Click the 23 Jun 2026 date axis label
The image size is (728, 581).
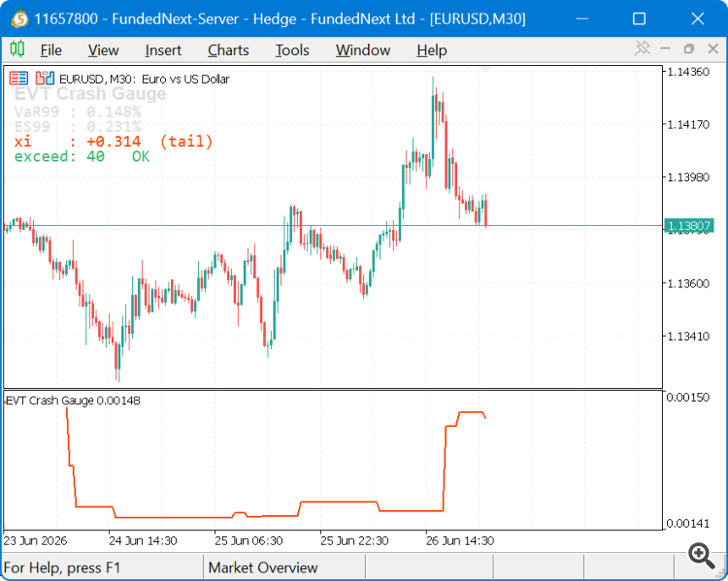35,541
